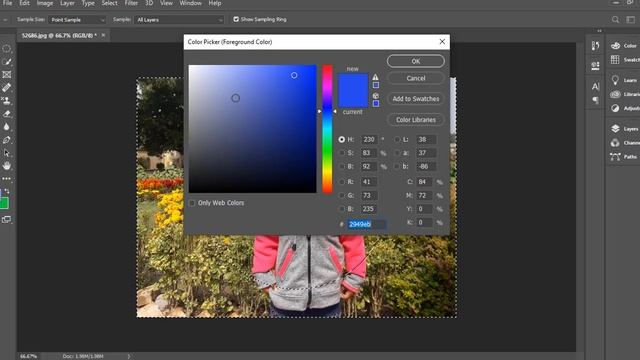Click the hex color input field
640x360 pixels.
(366, 224)
